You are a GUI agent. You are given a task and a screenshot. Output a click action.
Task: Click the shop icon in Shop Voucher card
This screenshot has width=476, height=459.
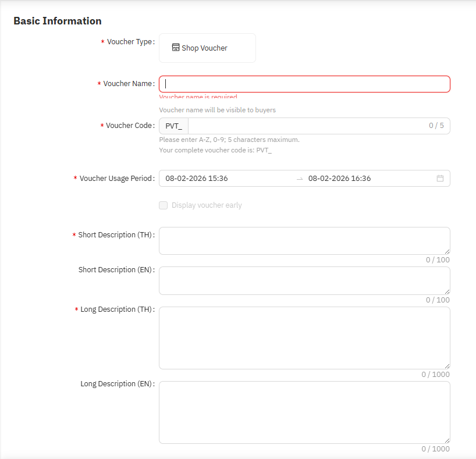point(175,48)
